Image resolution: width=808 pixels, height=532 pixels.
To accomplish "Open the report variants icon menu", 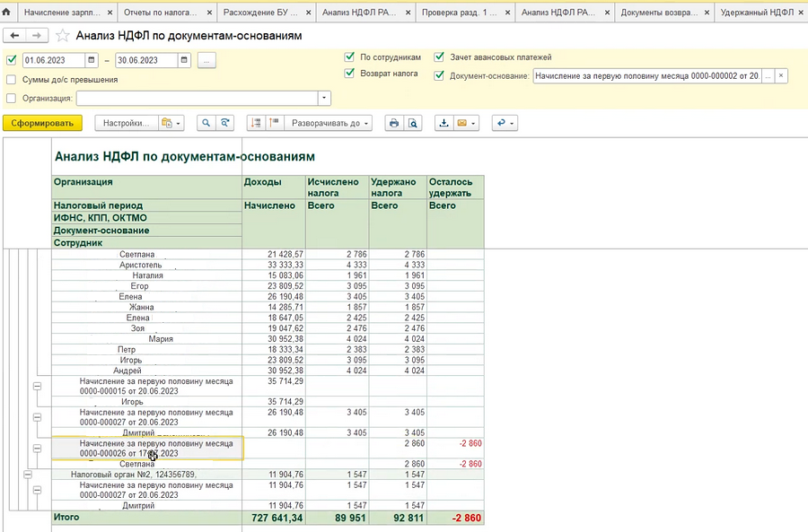I will pos(171,123).
